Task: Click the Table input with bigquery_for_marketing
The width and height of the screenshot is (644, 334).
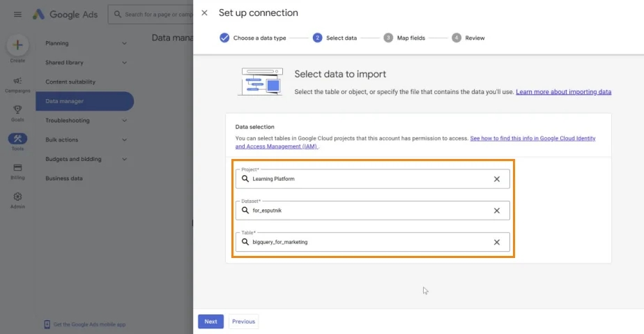Action: coord(372,243)
